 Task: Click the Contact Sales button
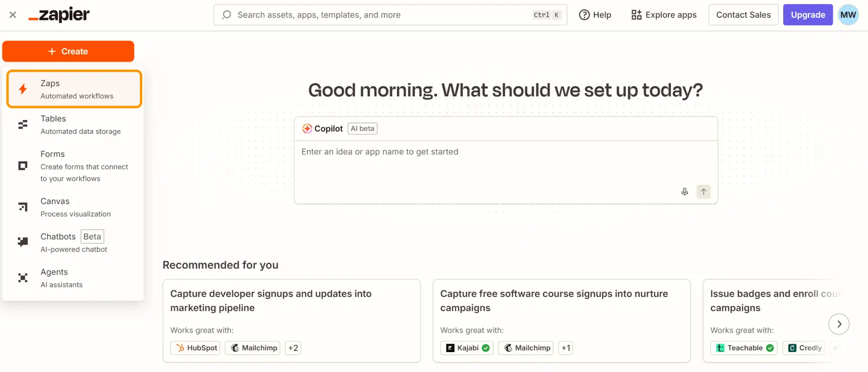pos(743,15)
